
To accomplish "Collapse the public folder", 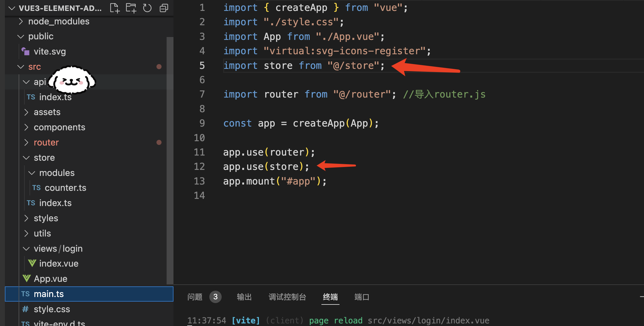I will 41,36.
